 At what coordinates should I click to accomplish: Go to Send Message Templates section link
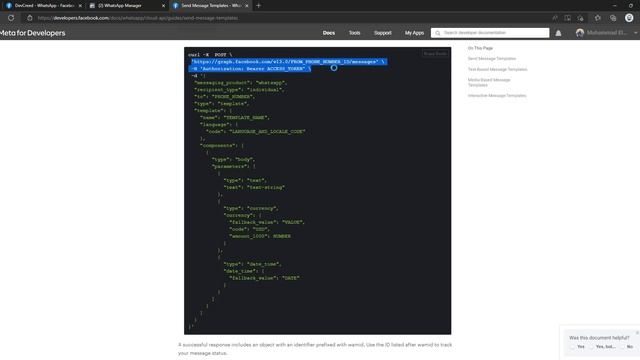pos(491,59)
